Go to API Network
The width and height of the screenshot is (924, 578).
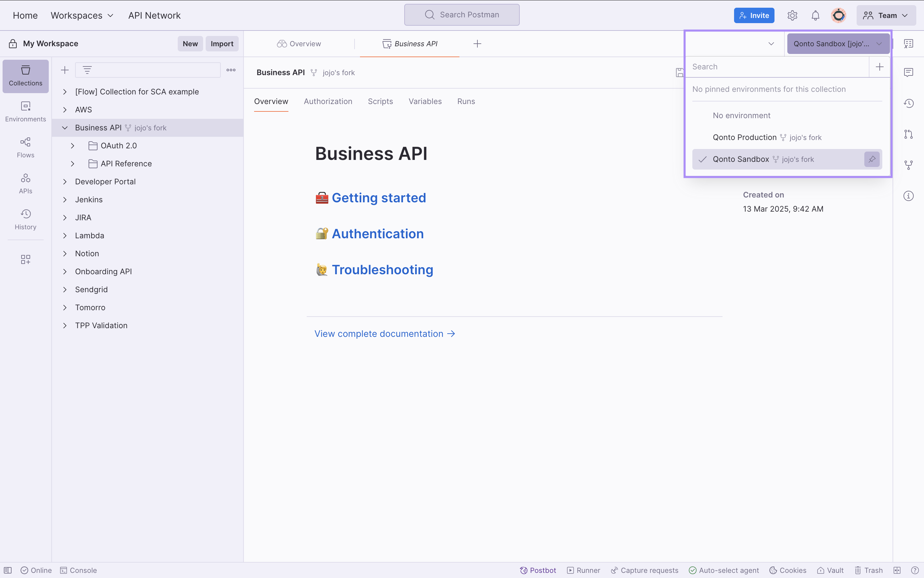[154, 15]
